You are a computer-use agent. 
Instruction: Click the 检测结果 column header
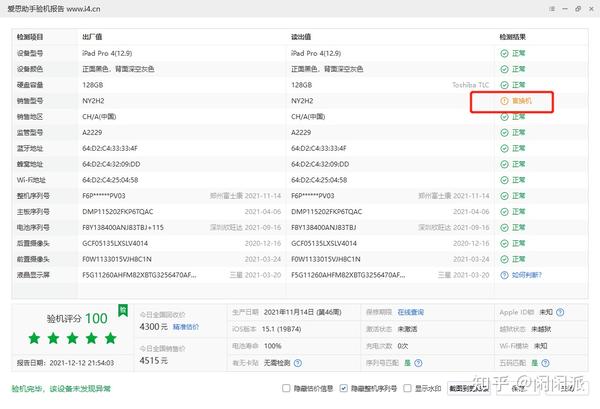tap(512, 37)
